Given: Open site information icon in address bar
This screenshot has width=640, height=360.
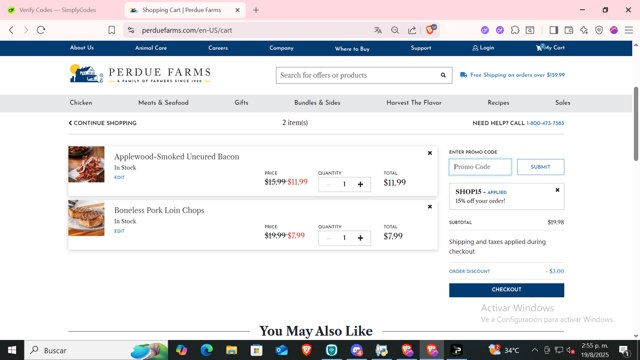Looking at the screenshot, I should click(x=131, y=30).
